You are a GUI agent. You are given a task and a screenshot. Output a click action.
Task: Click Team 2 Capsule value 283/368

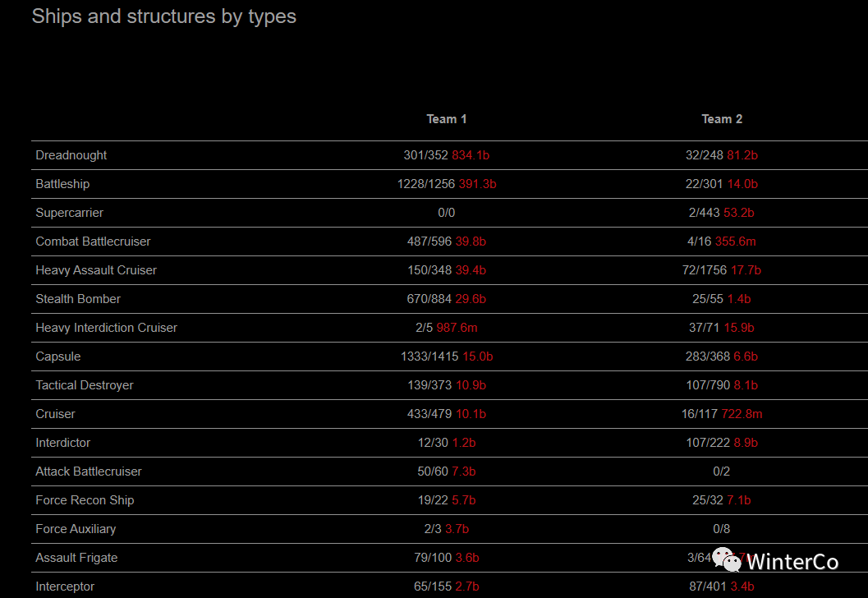click(x=708, y=356)
